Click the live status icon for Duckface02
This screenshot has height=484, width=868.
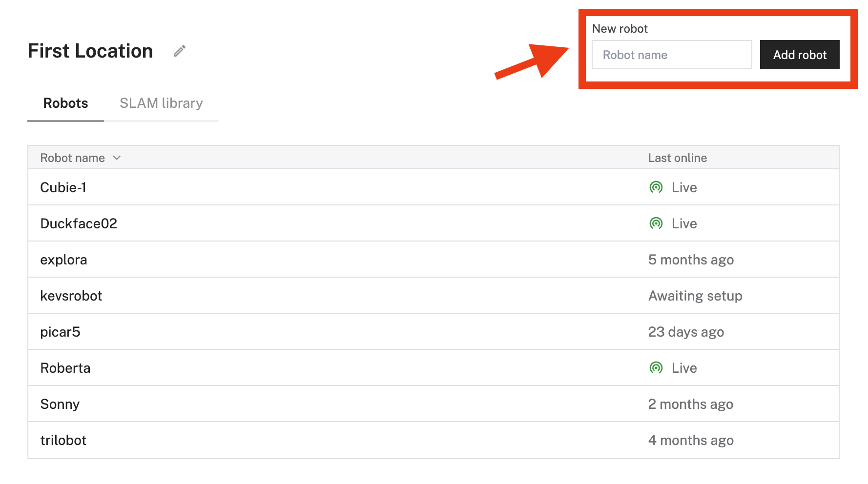656,223
